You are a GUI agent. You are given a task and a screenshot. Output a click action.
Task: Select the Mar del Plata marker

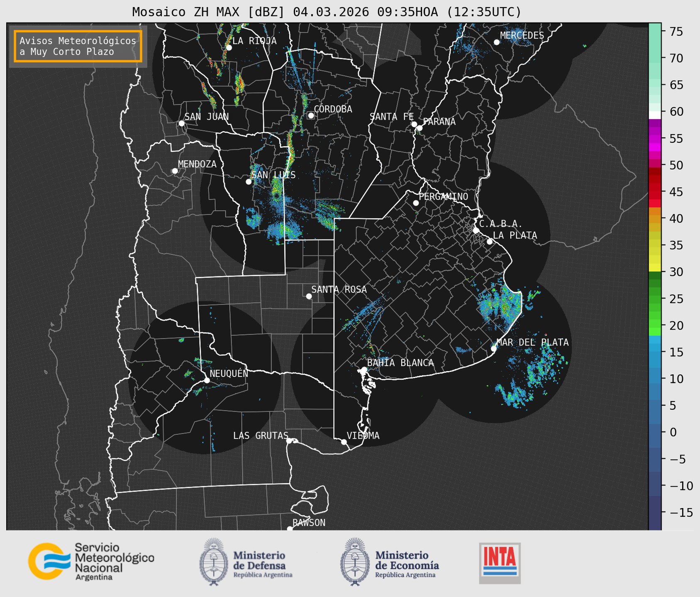tap(493, 349)
